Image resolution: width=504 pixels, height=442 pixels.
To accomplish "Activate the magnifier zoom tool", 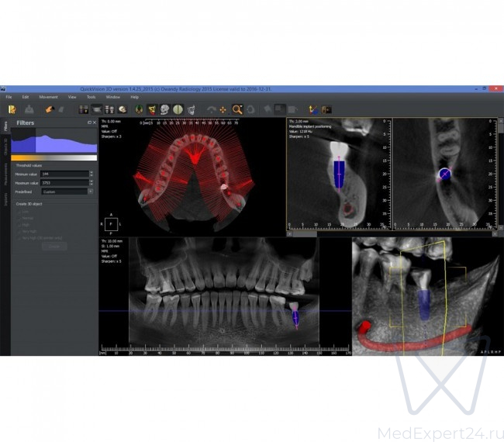I will click(237, 109).
